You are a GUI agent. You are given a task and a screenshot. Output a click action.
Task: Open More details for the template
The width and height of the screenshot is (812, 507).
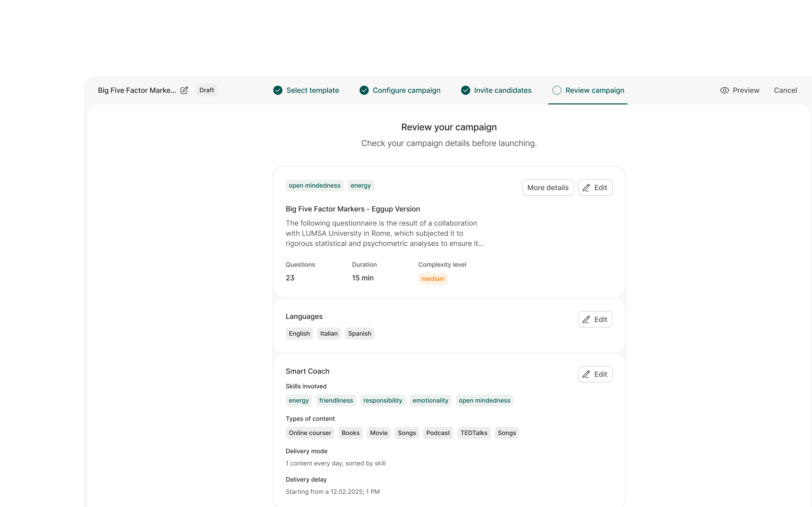548,187
